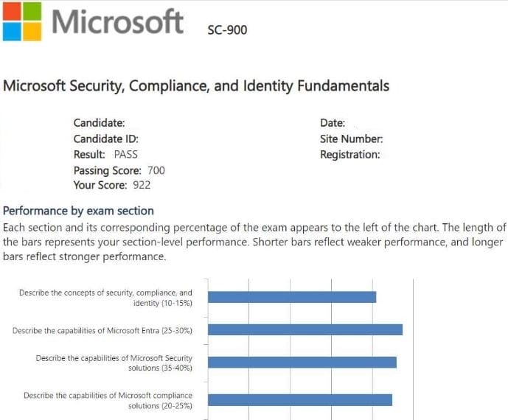Image resolution: width=508 pixels, height=420 pixels.
Task: Click the Site Number label
Action: coord(351,139)
